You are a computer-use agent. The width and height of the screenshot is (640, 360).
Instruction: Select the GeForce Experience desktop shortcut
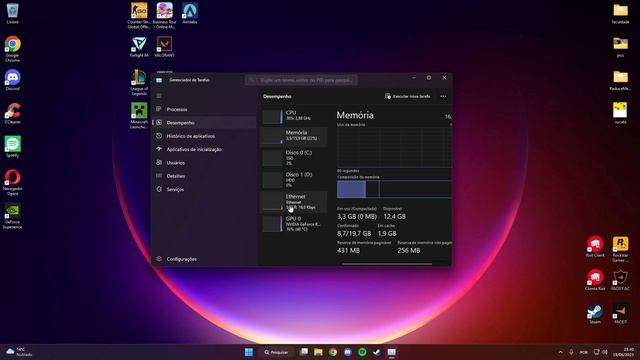coord(13,216)
